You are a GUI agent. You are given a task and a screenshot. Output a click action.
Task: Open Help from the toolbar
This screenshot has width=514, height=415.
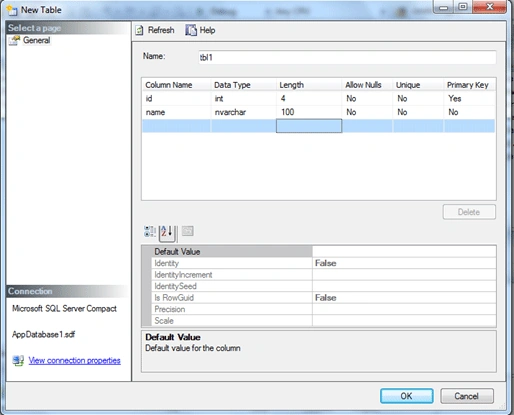click(200, 30)
